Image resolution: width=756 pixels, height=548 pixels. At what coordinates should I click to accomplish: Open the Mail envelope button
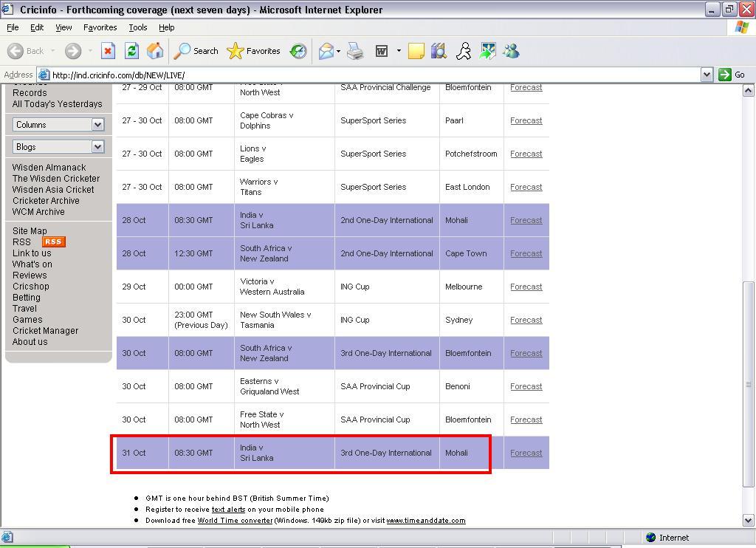(326, 51)
